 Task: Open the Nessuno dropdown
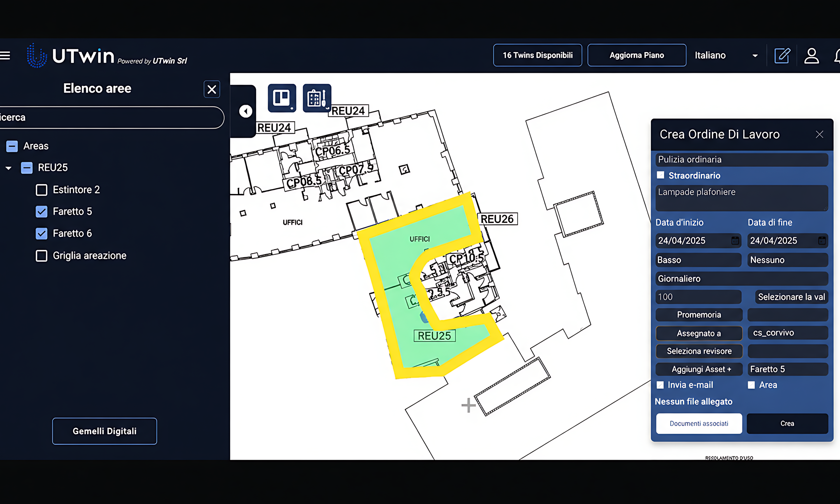tap(788, 260)
